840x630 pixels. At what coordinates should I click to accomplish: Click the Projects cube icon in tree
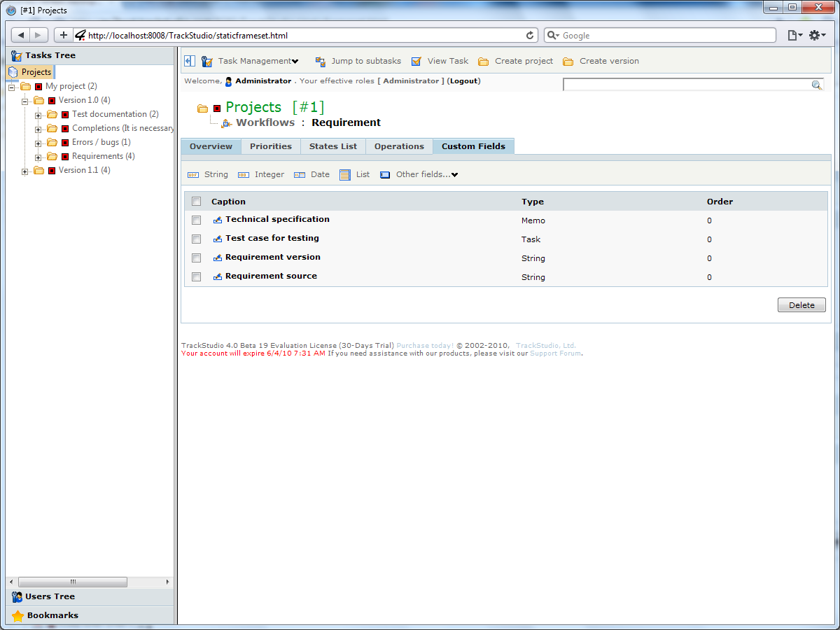click(13, 72)
